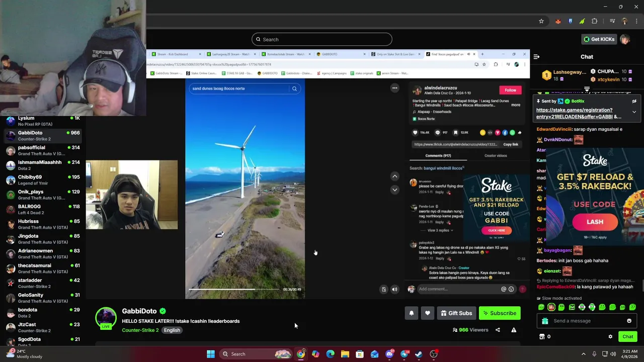This screenshot has height=362, width=644.
Task: Report stream via warning triangle icon
Action: 514,330
